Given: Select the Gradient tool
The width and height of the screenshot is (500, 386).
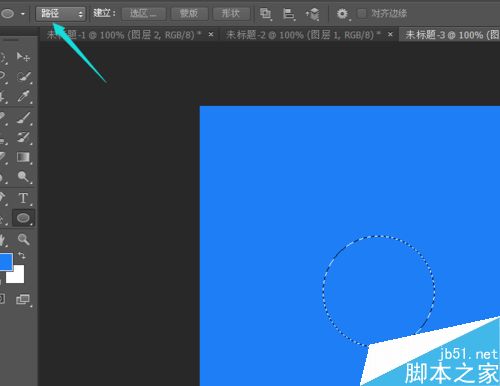Looking at the screenshot, I should [x=23, y=157].
